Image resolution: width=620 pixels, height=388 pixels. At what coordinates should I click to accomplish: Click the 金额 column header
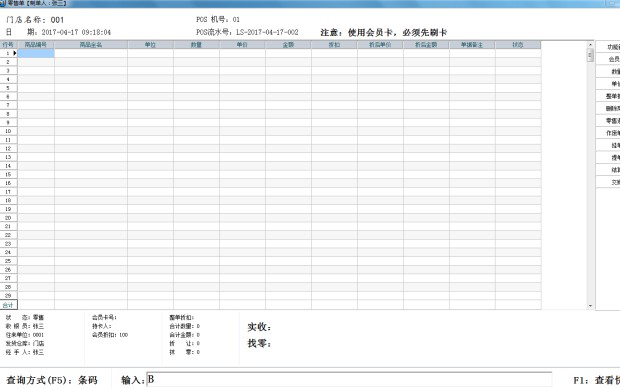click(288, 45)
